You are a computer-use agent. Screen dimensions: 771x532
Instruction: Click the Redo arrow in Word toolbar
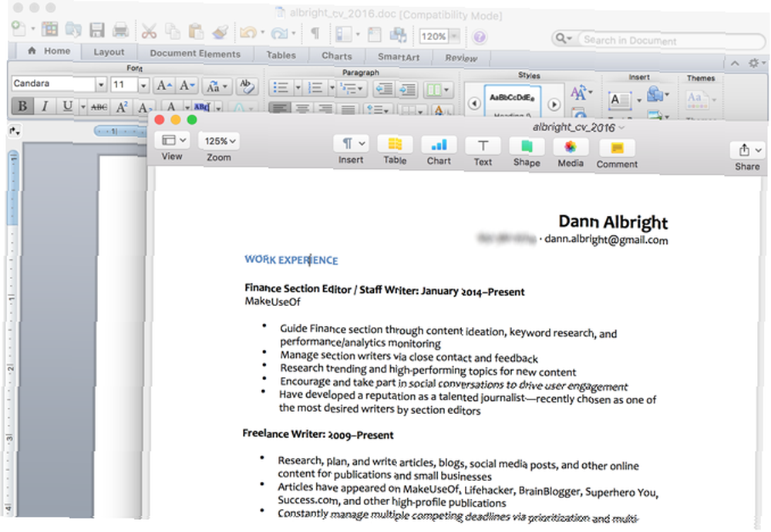coord(279,33)
